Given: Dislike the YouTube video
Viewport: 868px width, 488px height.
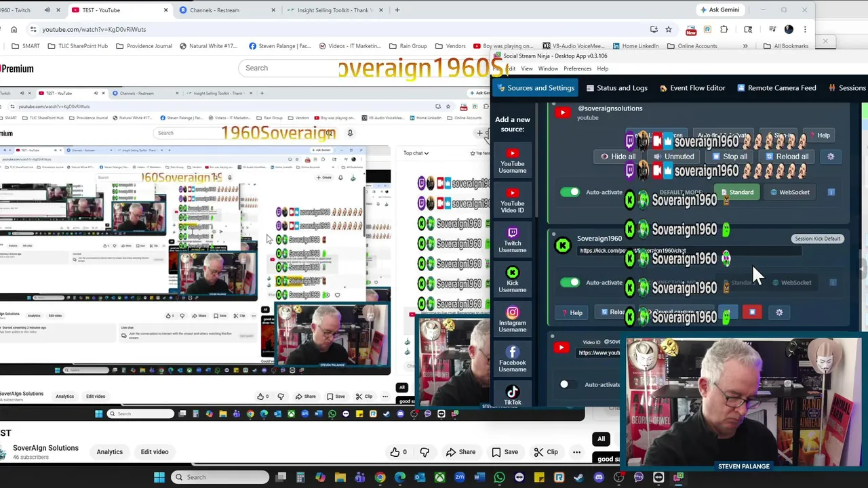Looking at the screenshot, I should pos(425,452).
